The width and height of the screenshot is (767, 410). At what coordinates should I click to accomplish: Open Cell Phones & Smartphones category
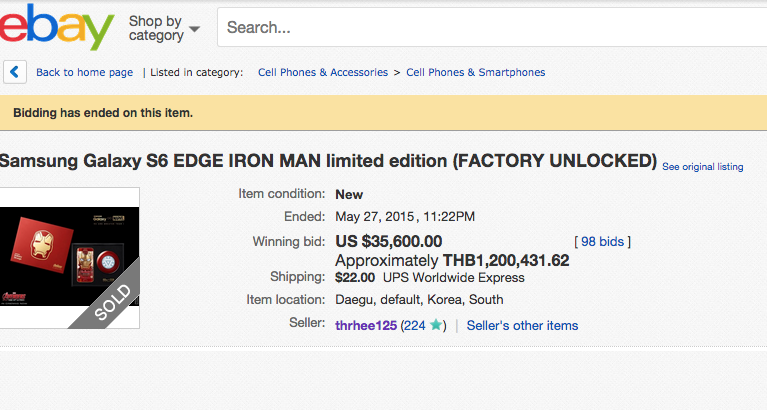click(475, 72)
